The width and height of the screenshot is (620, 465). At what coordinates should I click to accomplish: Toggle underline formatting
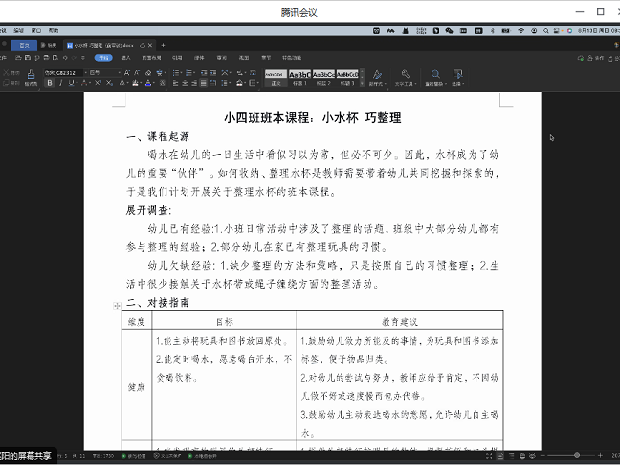tap(71, 83)
